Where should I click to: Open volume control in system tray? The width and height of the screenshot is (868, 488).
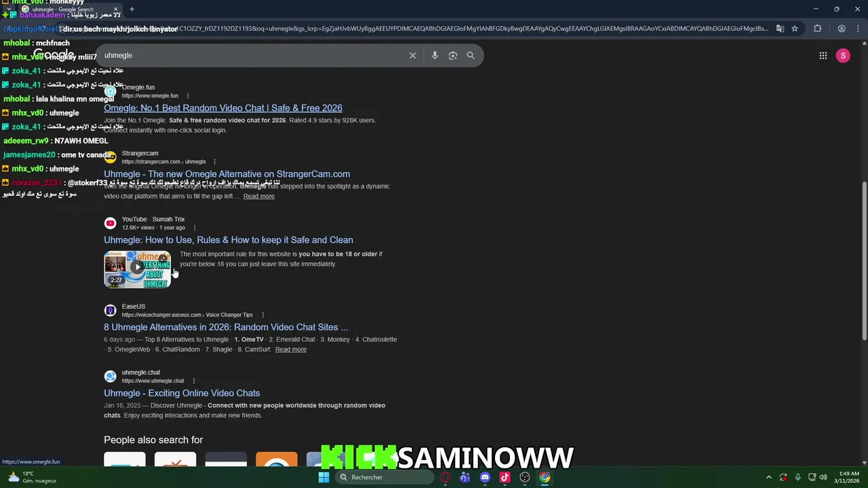[x=823, y=477]
